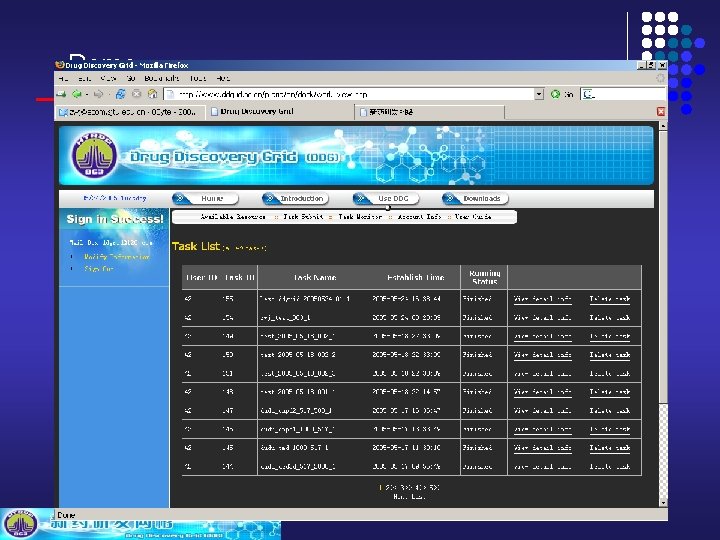
Task: Click inside the address bar URL field
Action: click(354, 94)
